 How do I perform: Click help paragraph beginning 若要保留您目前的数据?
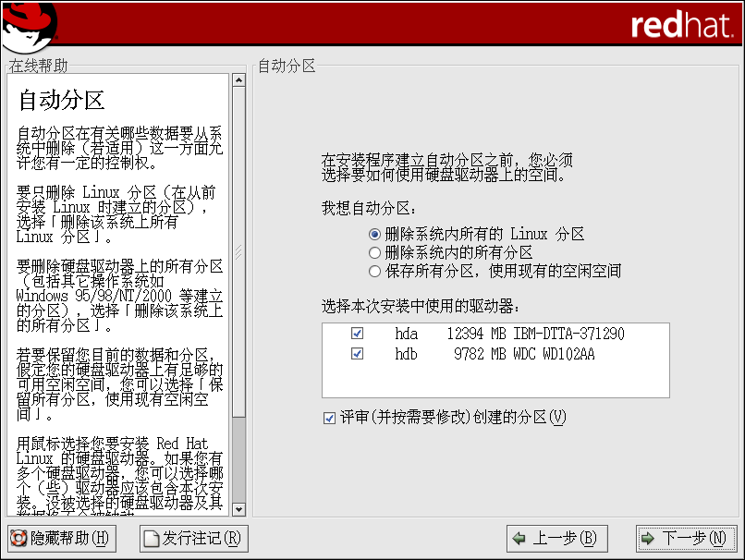(x=119, y=383)
